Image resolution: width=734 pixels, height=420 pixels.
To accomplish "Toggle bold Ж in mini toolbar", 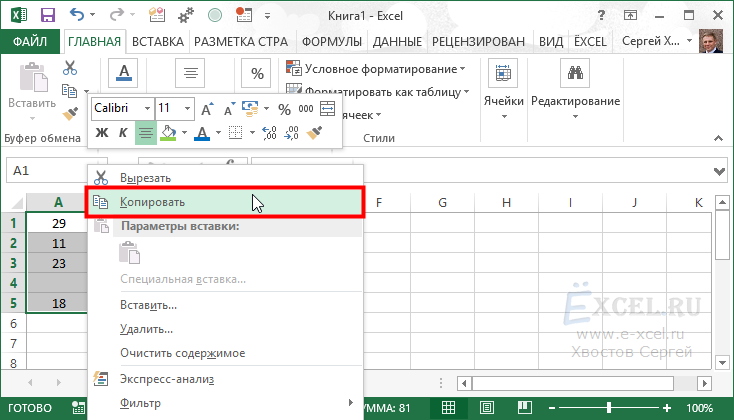I will tap(102, 133).
